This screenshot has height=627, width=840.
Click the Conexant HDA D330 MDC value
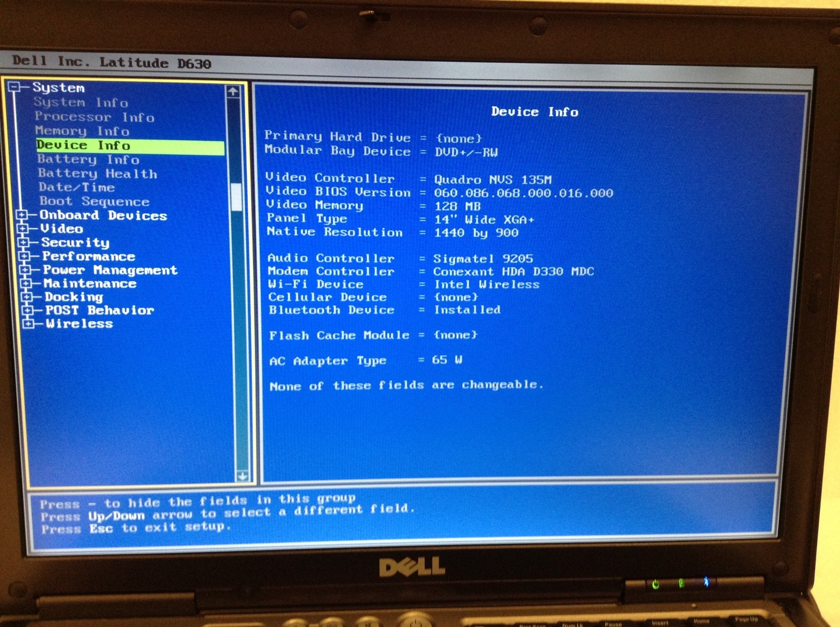[513, 271]
